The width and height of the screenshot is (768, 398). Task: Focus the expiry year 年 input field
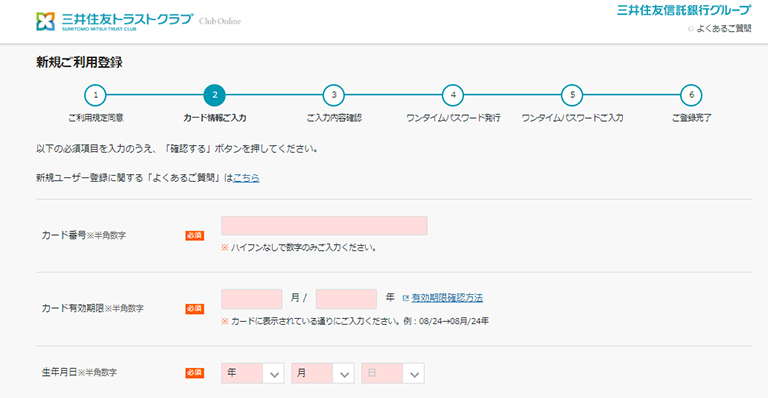coord(346,299)
